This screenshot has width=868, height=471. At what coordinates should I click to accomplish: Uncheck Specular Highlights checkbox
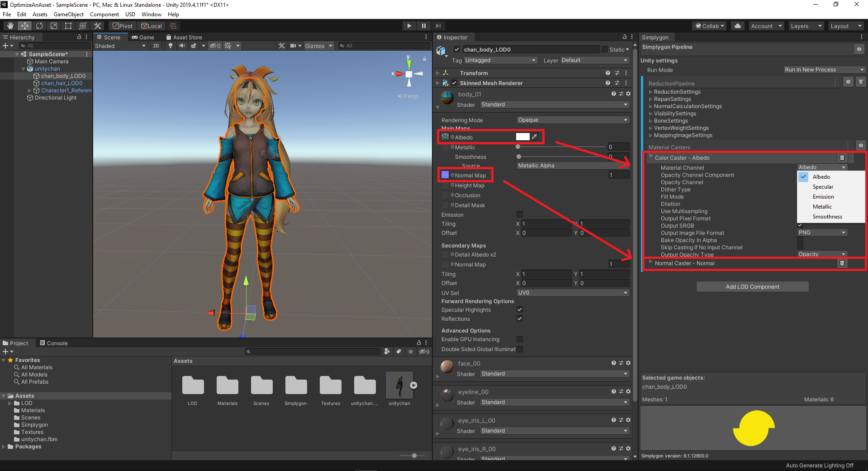tap(520, 309)
